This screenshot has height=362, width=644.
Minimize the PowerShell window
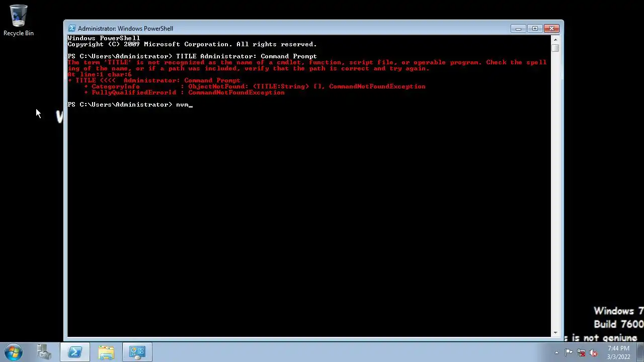(x=518, y=29)
